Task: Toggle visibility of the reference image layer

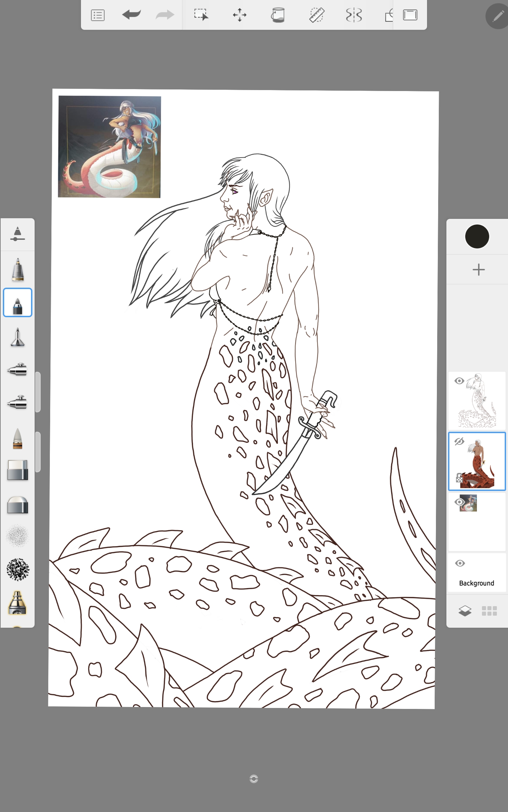Action: [x=459, y=502]
